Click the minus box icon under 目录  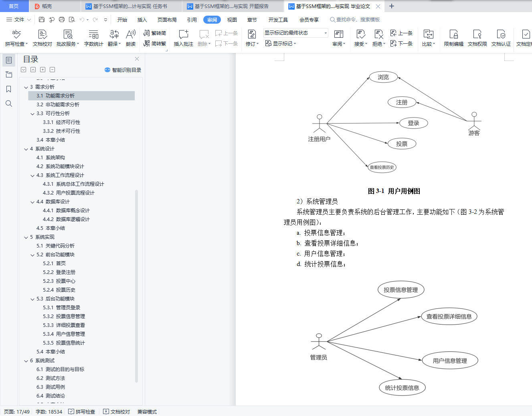pos(53,70)
